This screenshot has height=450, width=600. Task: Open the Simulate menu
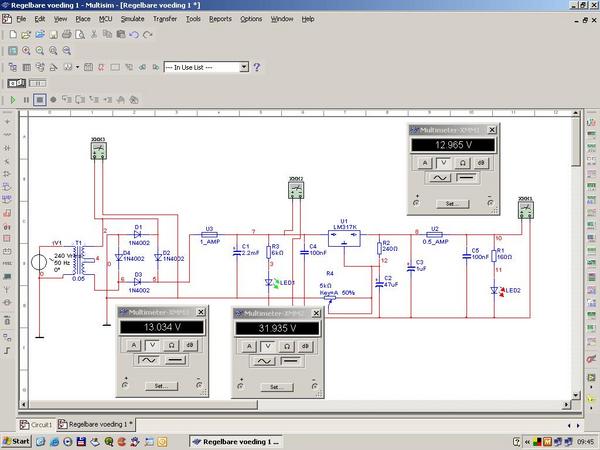(x=134, y=19)
